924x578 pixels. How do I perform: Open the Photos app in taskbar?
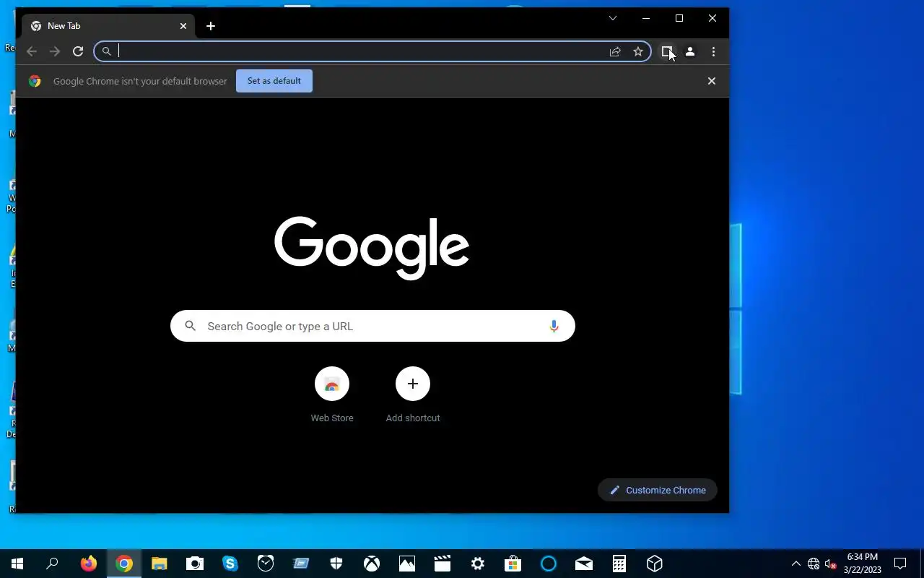pyautogui.click(x=407, y=564)
